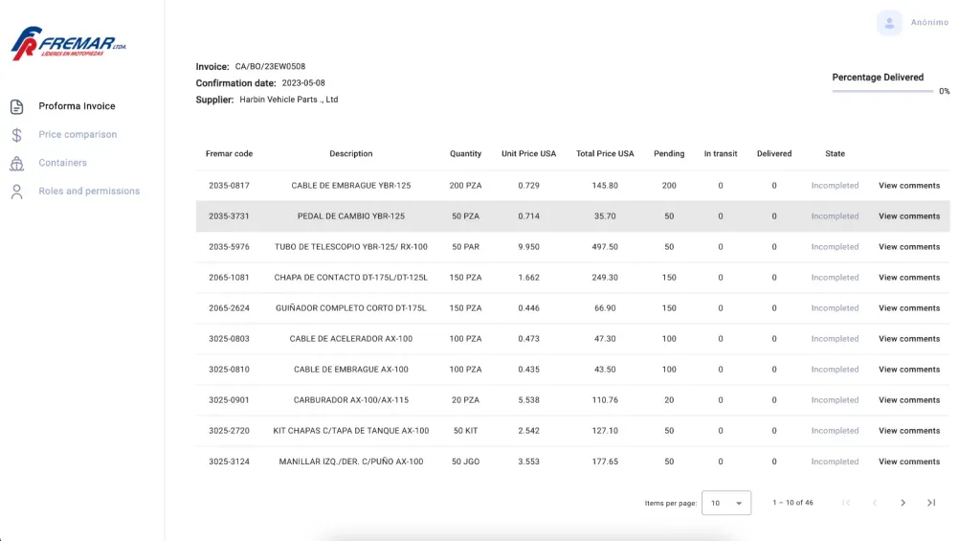Select the PEDAL DE CAMBIO YBR-125 row
The height and width of the screenshot is (541, 980).
tap(572, 216)
